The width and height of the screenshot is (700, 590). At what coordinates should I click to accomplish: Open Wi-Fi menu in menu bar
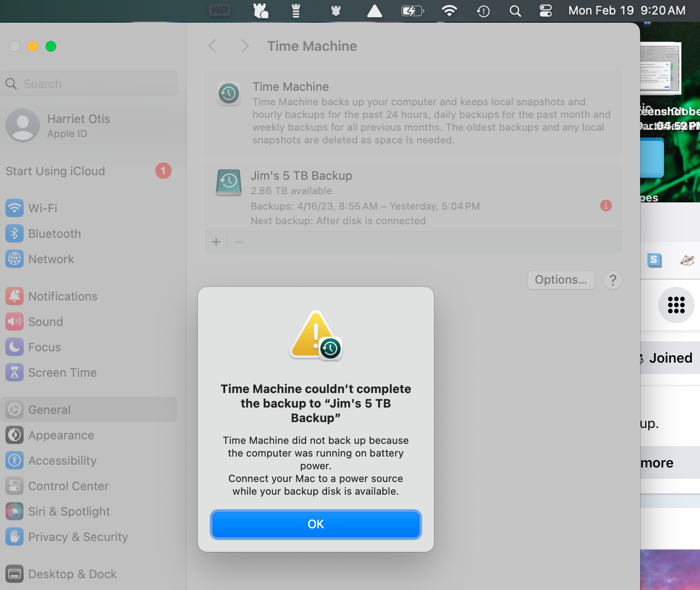point(449,10)
